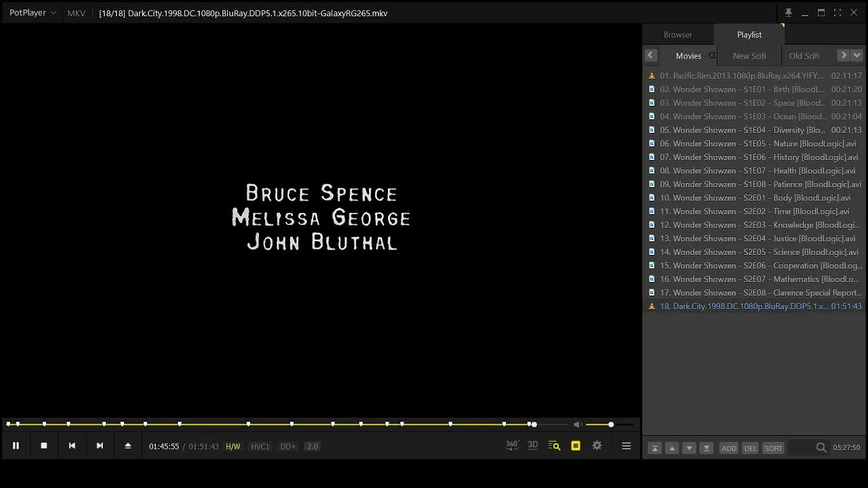Toggle 3D video mode
This screenshot has width=868, height=488.
[x=533, y=445]
